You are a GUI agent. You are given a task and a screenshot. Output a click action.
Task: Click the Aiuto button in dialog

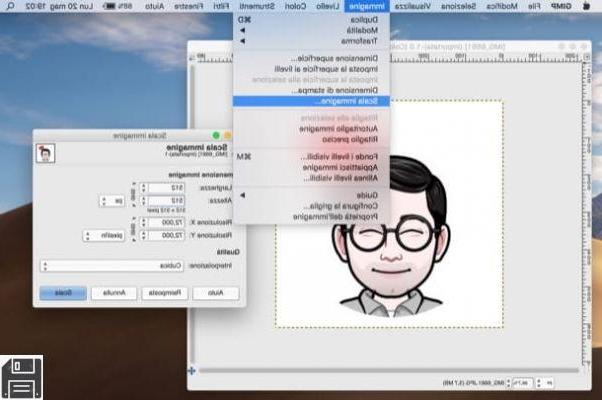click(x=215, y=293)
